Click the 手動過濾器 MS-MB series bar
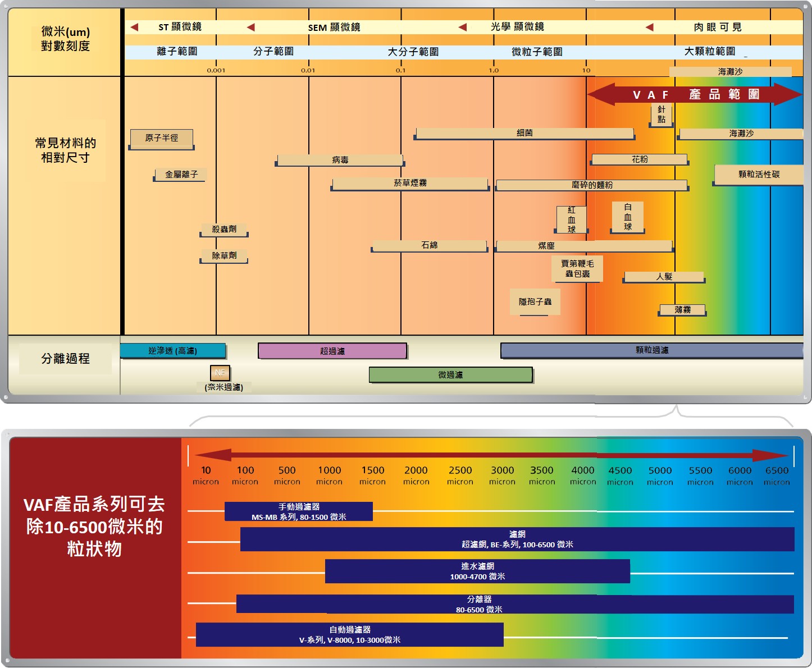This screenshot has width=812, height=668. 299,511
